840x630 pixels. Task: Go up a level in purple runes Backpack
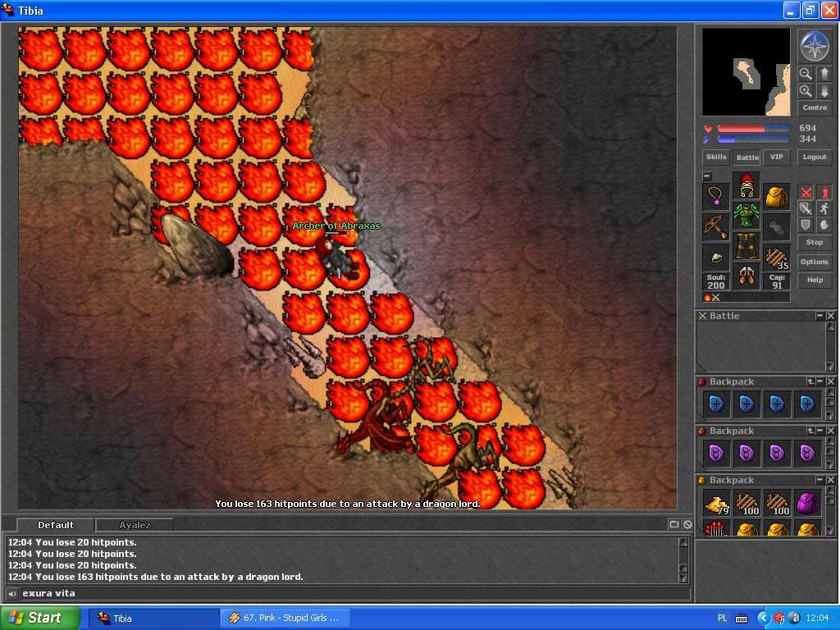(x=810, y=431)
